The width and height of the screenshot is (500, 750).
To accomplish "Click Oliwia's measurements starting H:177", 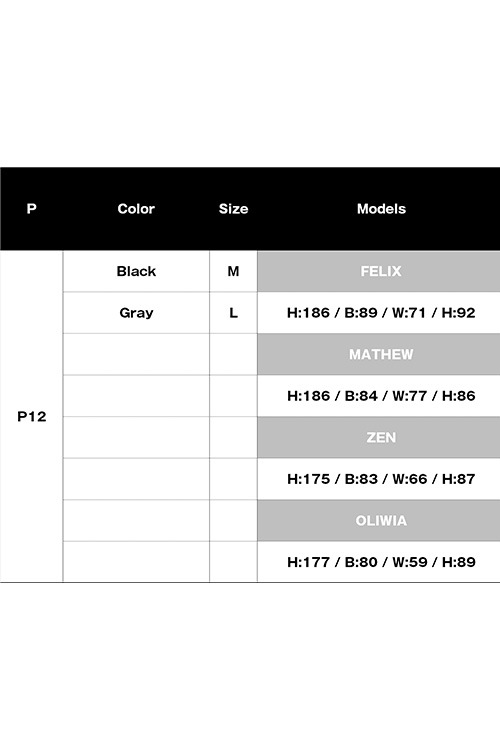I will 381,562.
